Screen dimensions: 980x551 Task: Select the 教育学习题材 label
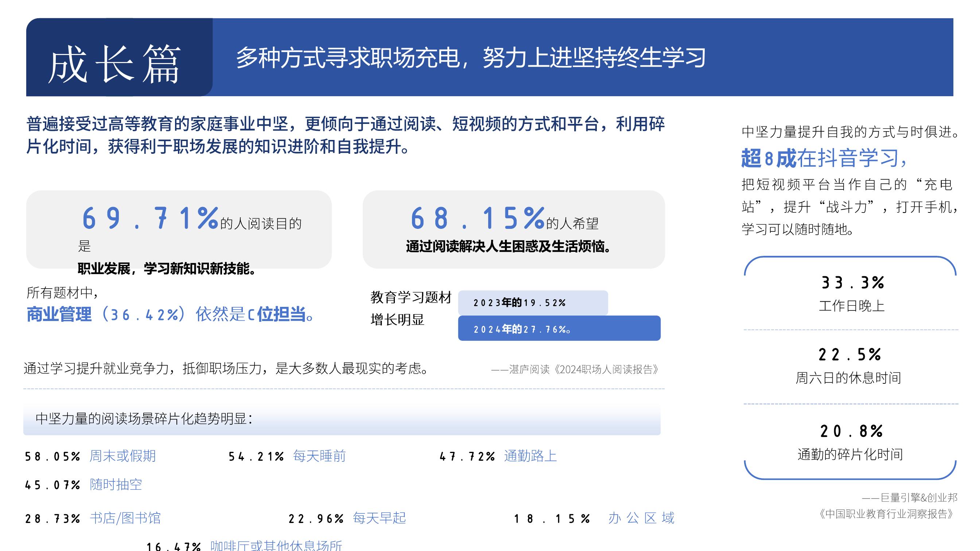click(411, 297)
